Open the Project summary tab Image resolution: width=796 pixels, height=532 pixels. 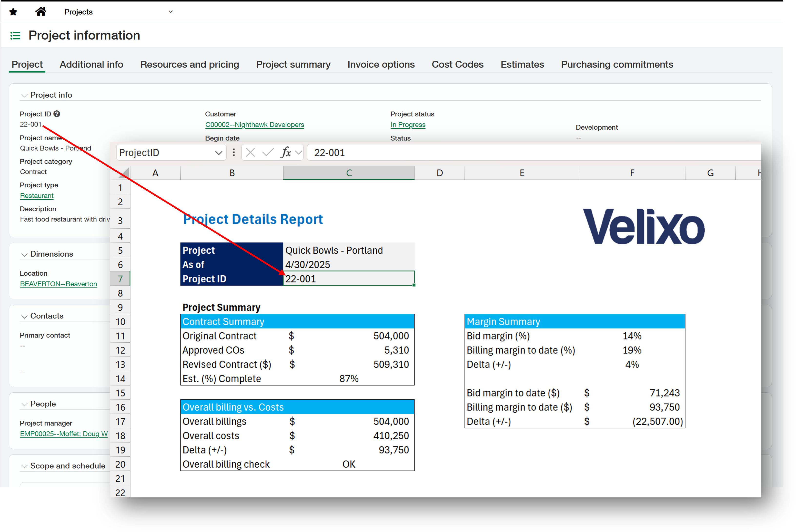(x=293, y=65)
